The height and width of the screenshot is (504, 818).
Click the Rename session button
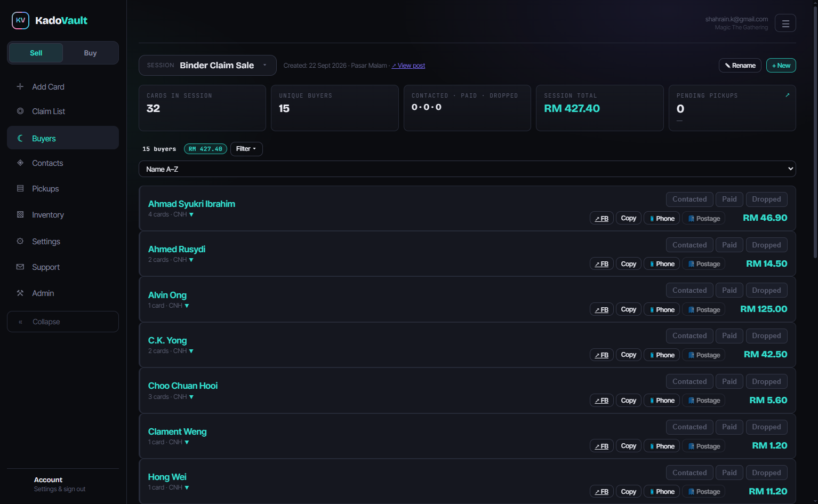point(740,65)
